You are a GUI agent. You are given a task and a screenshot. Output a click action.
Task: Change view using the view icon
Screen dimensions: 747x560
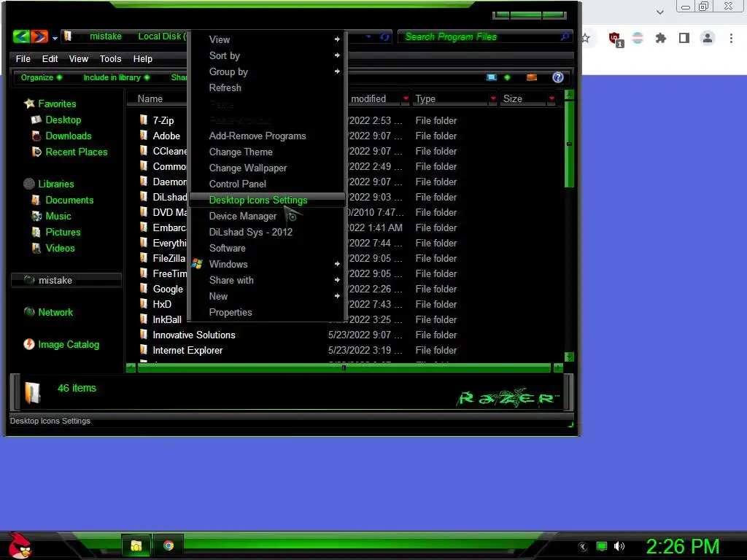pos(492,77)
